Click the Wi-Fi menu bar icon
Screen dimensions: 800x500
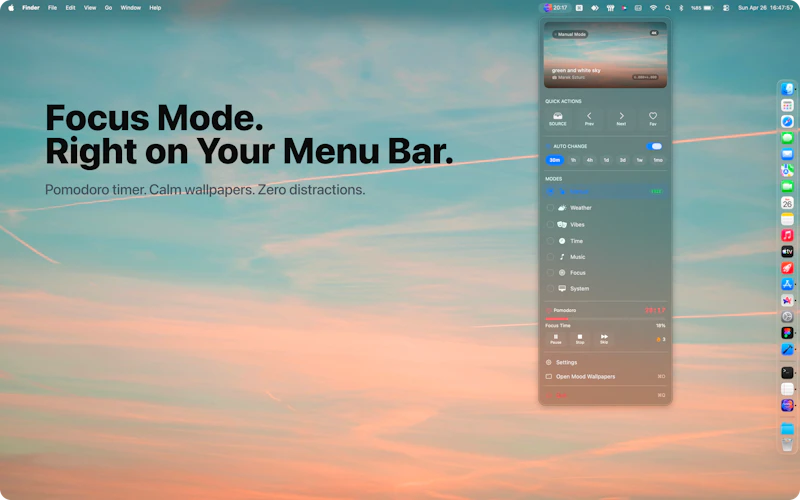tap(653, 8)
